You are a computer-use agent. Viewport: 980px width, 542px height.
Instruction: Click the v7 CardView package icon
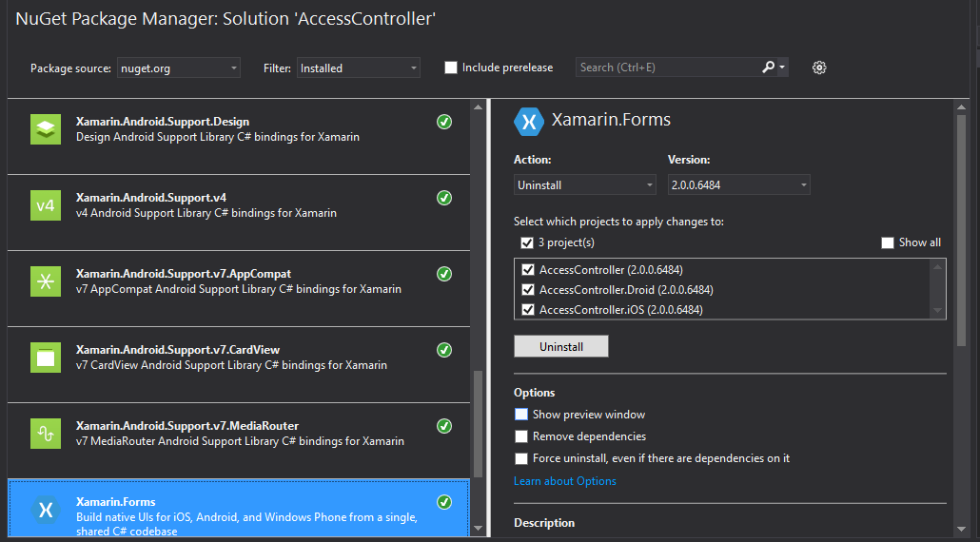click(46, 358)
